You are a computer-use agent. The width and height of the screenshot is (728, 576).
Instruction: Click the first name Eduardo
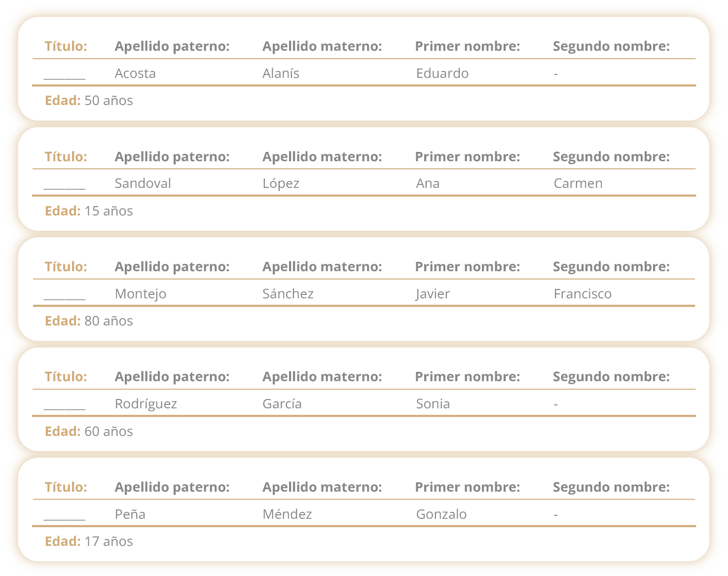[442, 73]
